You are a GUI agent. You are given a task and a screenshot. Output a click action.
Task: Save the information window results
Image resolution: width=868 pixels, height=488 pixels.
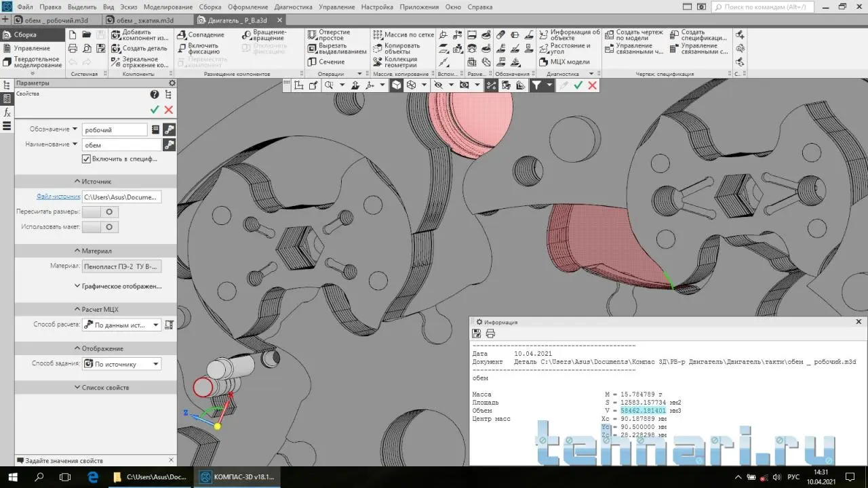[x=477, y=333]
